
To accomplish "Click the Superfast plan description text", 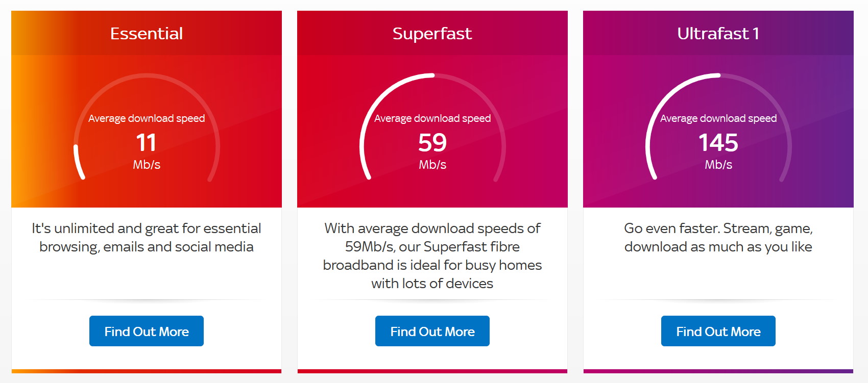I will coord(432,256).
